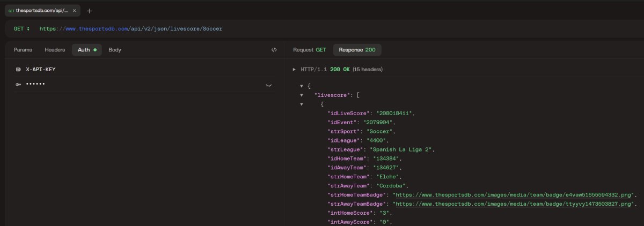Screen dimensions: 644x226
Task: Collapse the root JSON object
Action: coord(302,86)
